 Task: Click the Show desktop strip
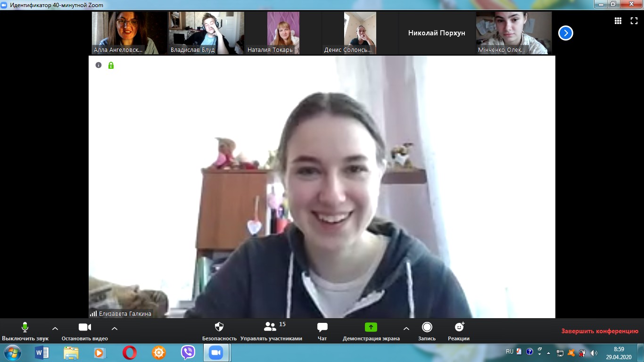(641, 353)
